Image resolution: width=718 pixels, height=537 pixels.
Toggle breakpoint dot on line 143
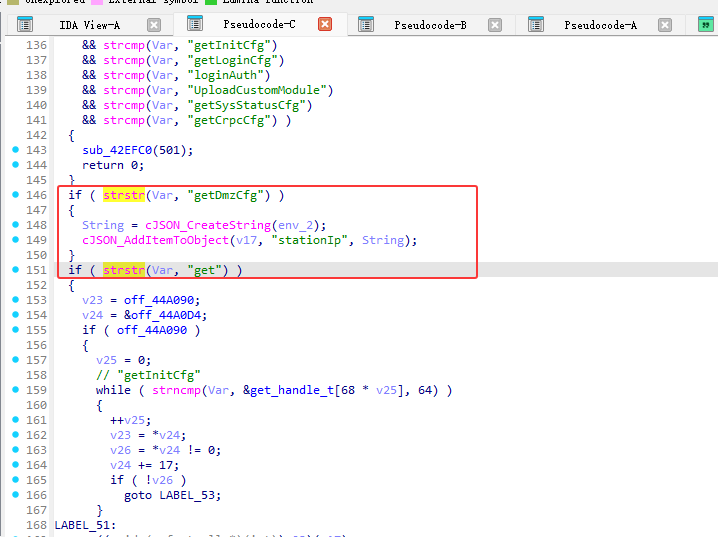(x=14, y=150)
